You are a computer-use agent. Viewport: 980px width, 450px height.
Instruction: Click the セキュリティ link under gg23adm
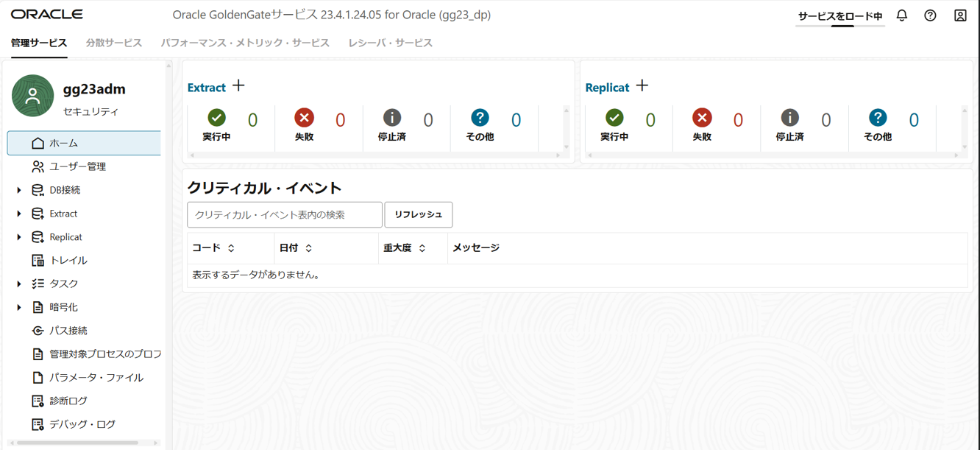(90, 112)
